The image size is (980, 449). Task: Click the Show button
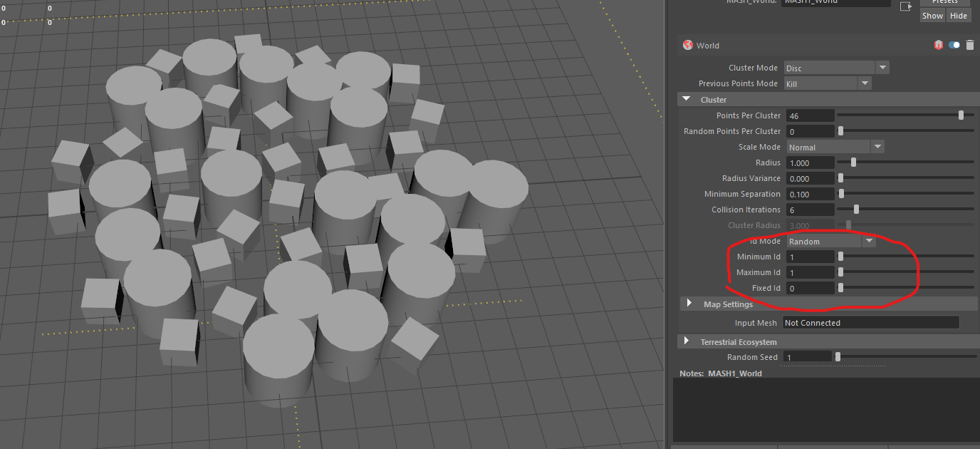point(932,15)
